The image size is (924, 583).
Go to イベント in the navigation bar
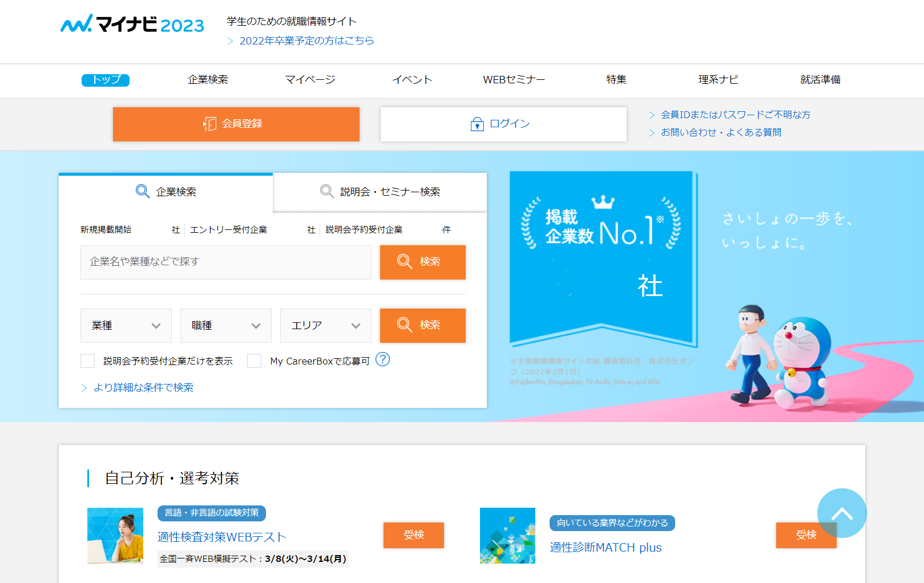[412, 80]
